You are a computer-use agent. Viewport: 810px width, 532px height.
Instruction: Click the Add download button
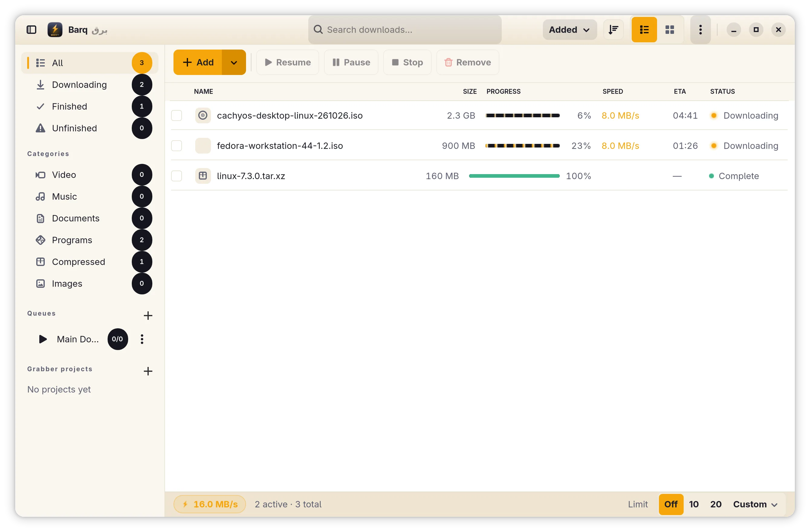pyautogui.click(x=198, y=62)
